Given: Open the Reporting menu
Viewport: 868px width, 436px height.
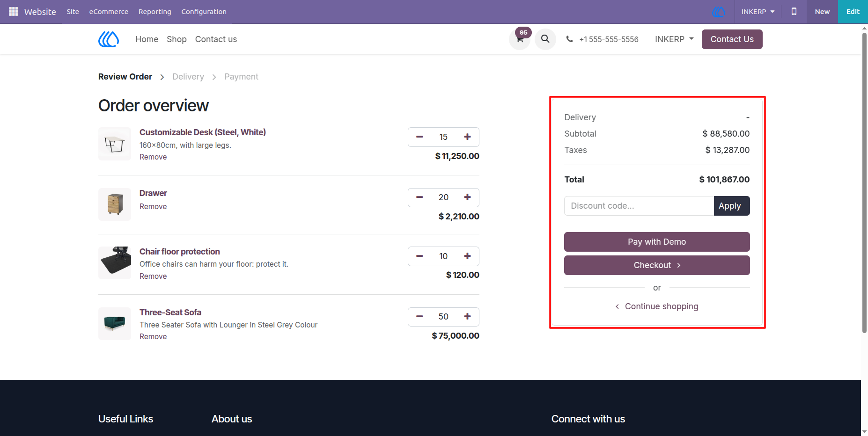Looking at the screenshot, I should [x=155, y=12].
